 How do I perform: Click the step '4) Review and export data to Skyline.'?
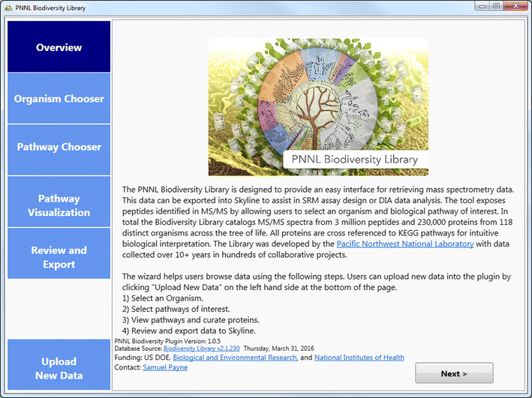pyautogui.click(x=189, y=331)
